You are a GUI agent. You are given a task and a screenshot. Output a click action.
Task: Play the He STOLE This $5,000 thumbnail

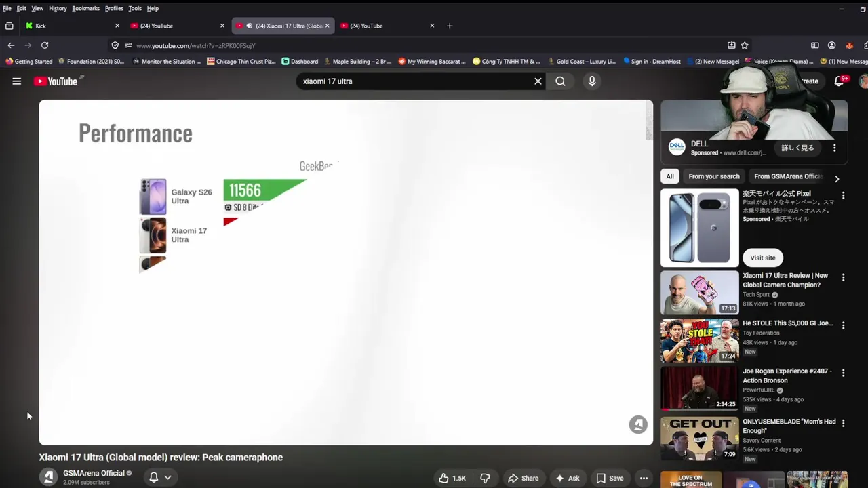(700, 341)
